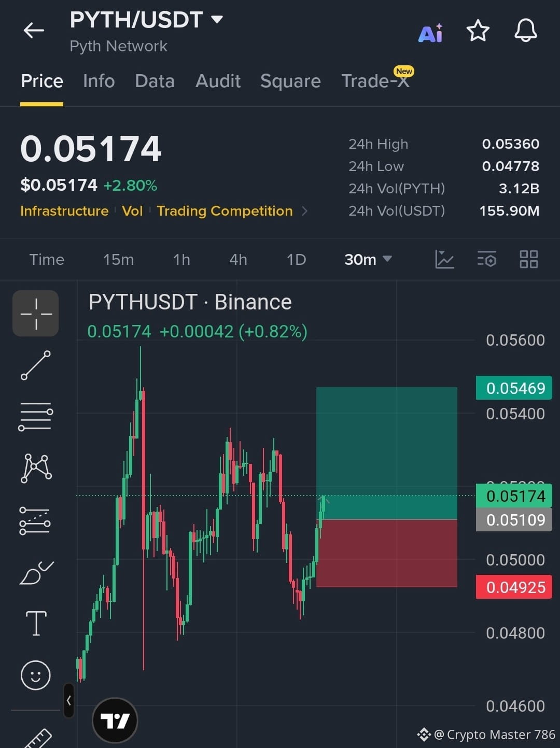Image resolution: width=560 pixels, height=748 pixels.
Task: Click the large 0.05174 price headline
Action: pos(91,149)
